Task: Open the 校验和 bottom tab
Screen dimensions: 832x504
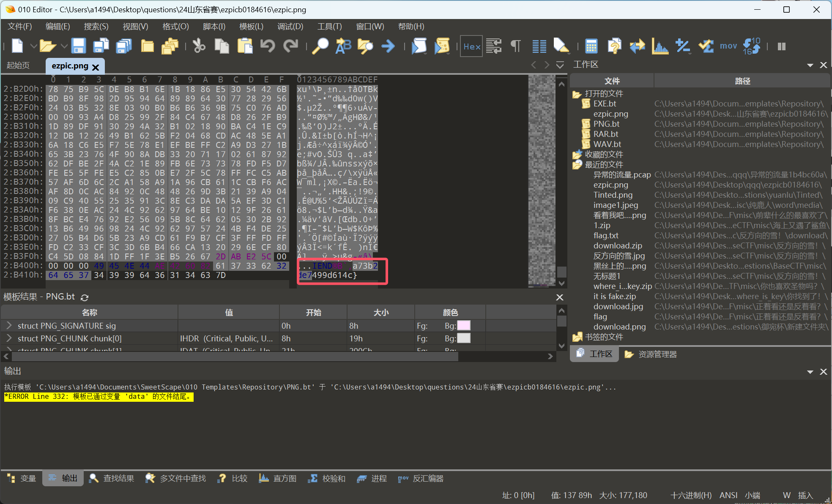Action: 327,478
